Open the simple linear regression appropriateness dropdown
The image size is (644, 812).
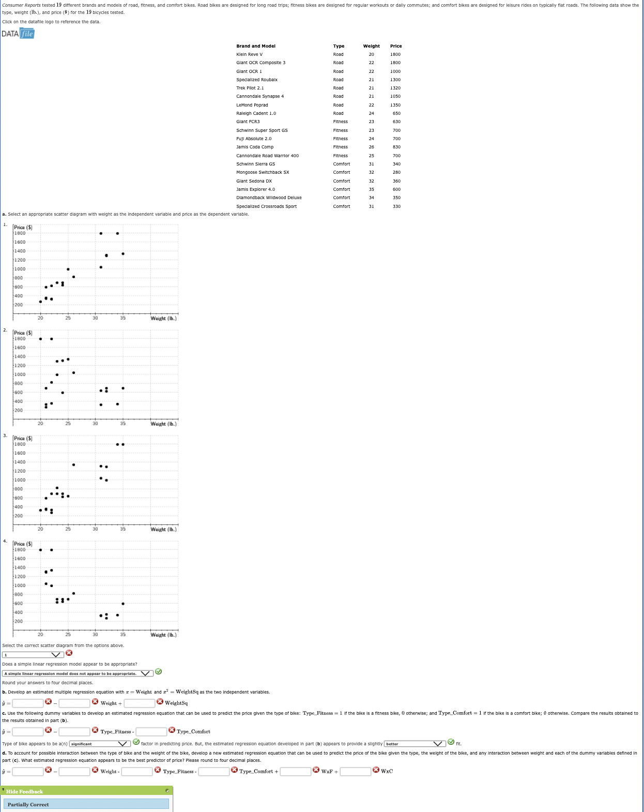[78, 673]
